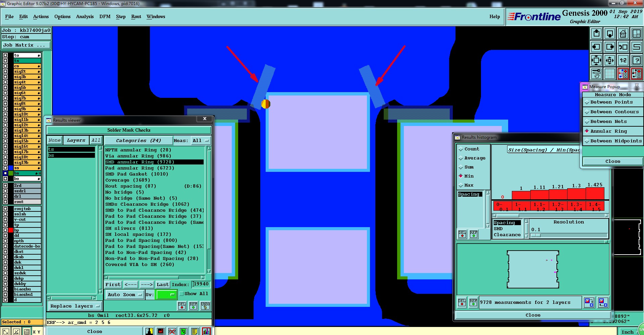Click the None layers button

tap(54, 140)
